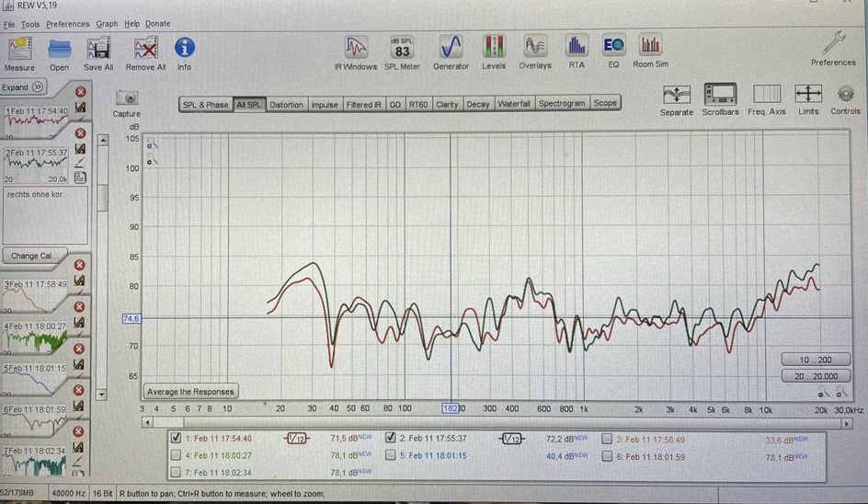Open the Preferences wrench icon

[x=833, y=46]
